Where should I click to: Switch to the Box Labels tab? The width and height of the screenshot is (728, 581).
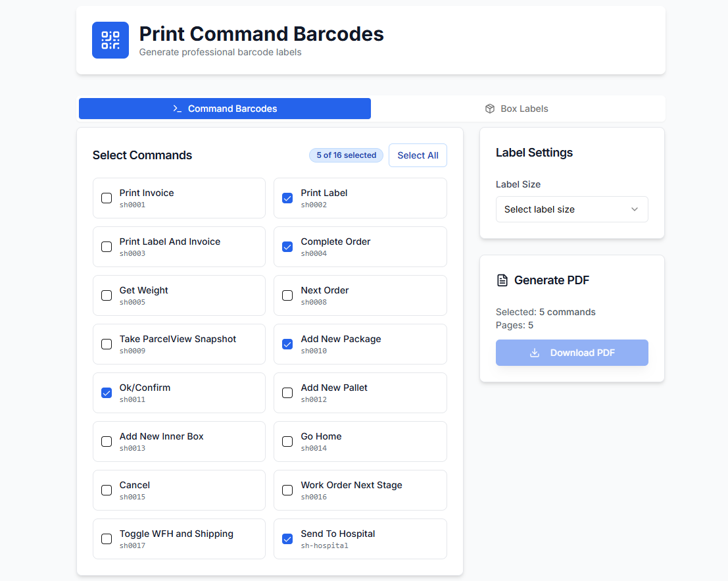[x=518, y=109]
